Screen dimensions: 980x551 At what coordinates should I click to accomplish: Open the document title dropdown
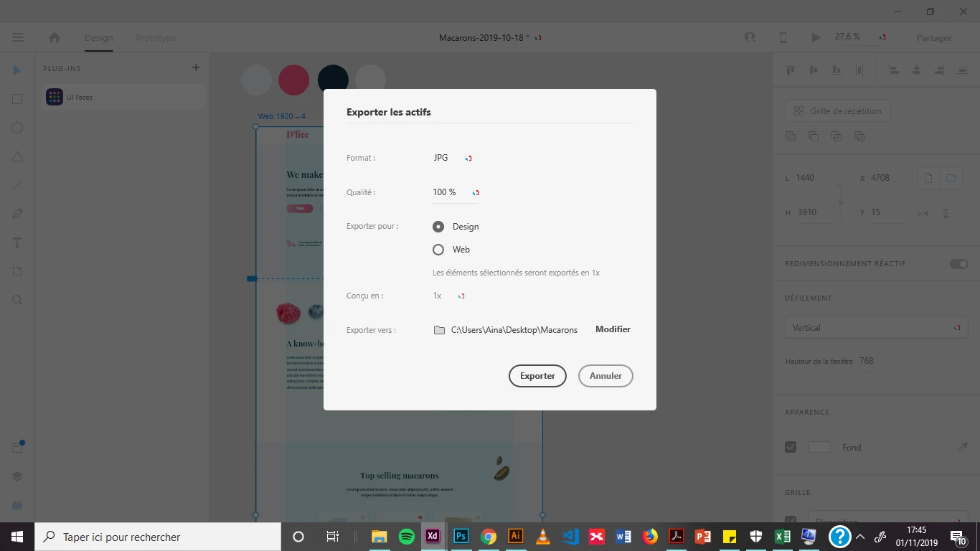(x=490, y=37)
